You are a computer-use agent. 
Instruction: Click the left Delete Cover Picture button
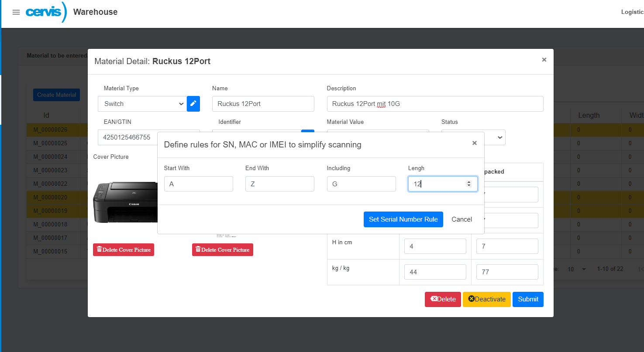tap(124, 250)
